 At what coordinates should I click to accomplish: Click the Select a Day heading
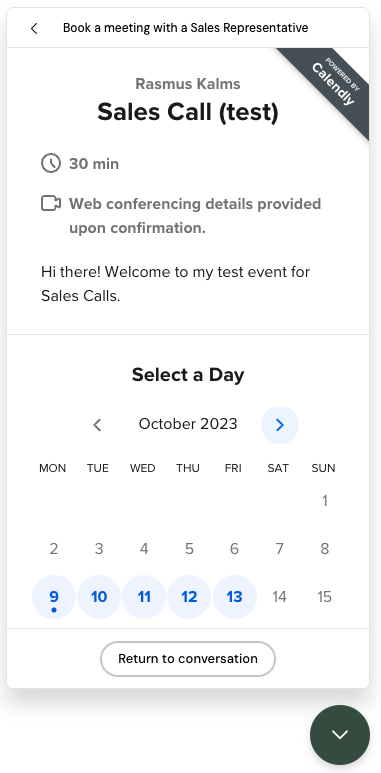(x=188, y=375)
